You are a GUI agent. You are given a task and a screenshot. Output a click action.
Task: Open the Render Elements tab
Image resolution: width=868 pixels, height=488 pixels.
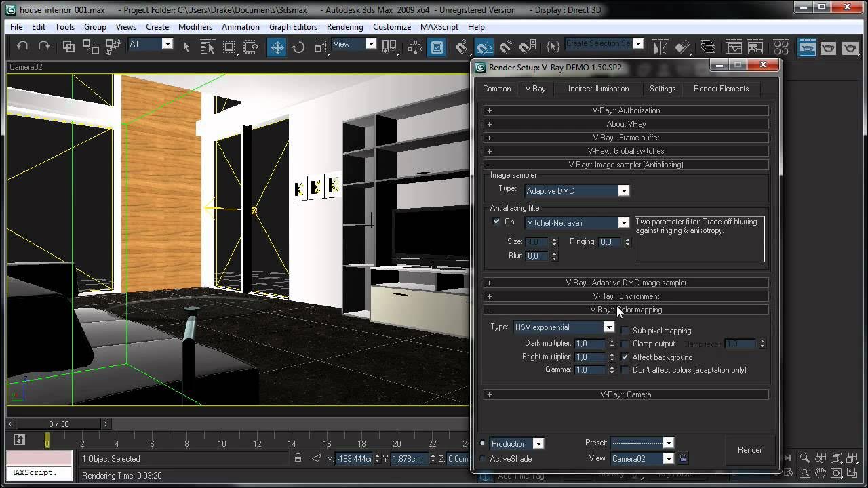[721, 89]
